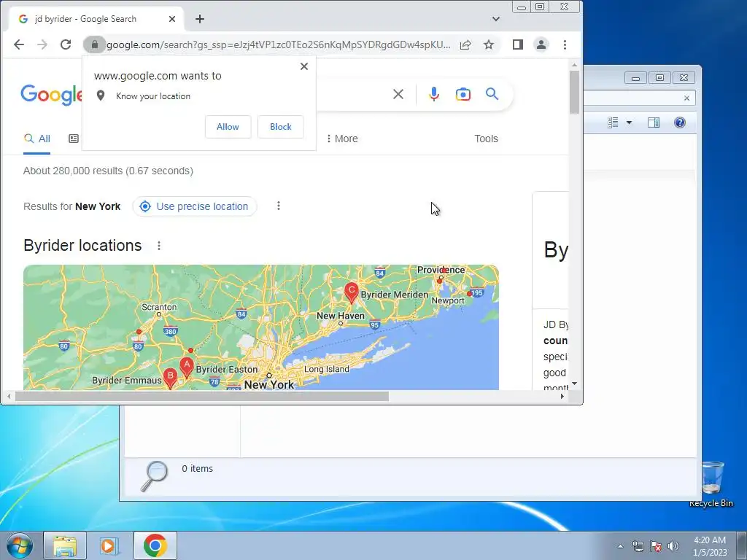Viewport: 747px width, 560px height.
Task: Open options beside Use precise location
Action: [279, 206]
